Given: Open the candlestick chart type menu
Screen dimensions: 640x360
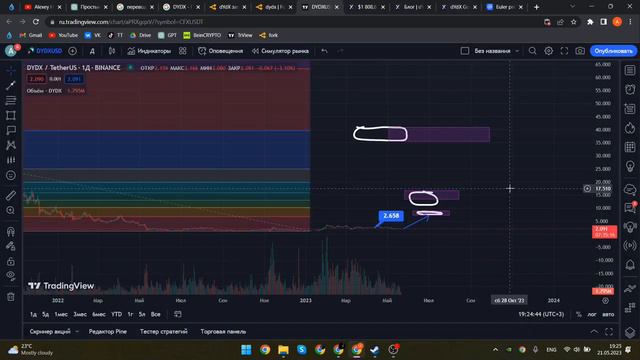Looking at the screenshot, I should (x=112, y=51).
